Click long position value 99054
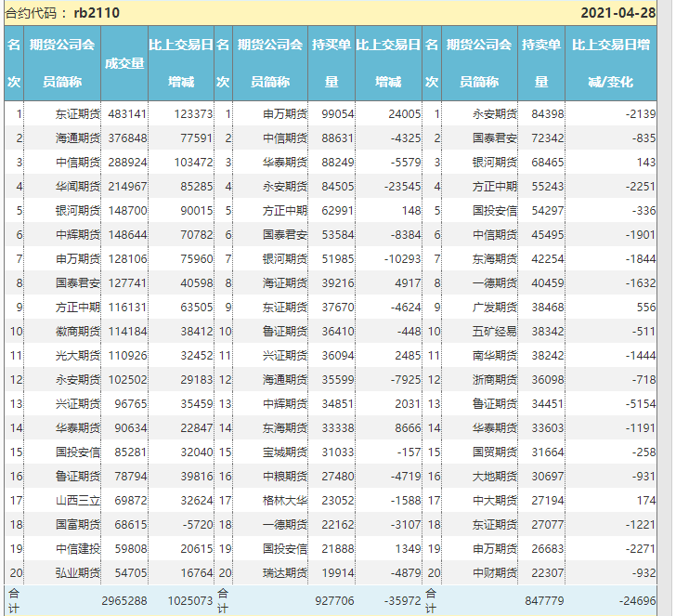 [338, 114]
